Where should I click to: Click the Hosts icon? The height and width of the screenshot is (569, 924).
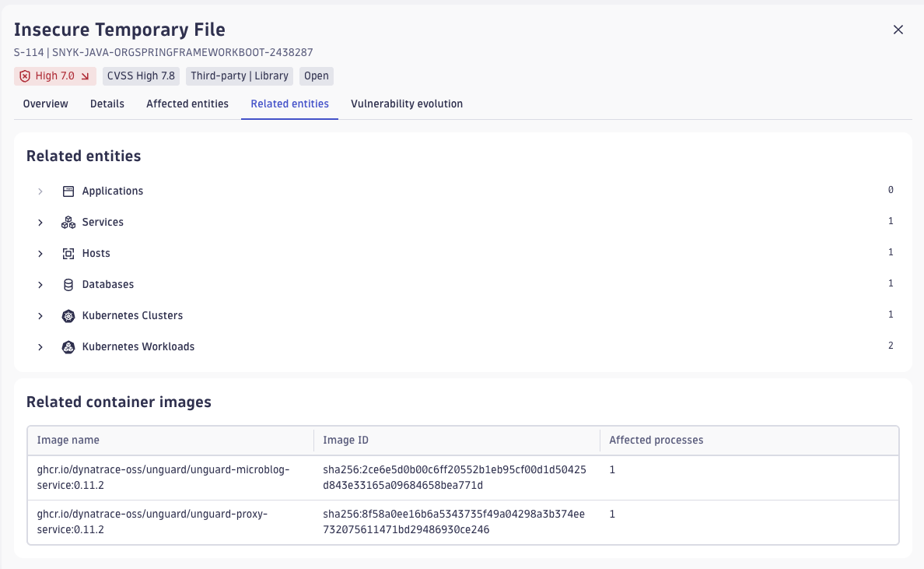[69, 253]
